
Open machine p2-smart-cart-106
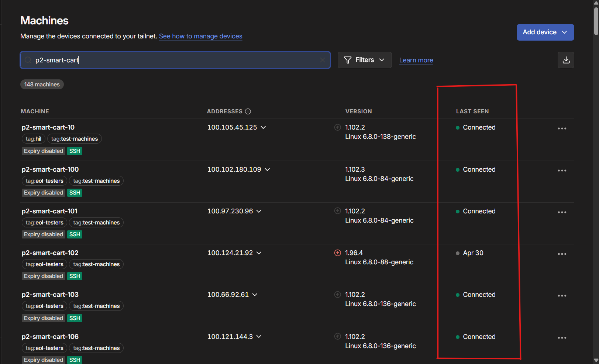tap(50, 337)
